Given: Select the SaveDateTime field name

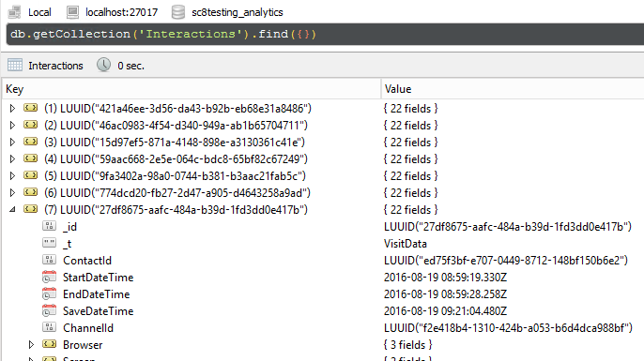Looking at the screenshot, I should (99, 311).
